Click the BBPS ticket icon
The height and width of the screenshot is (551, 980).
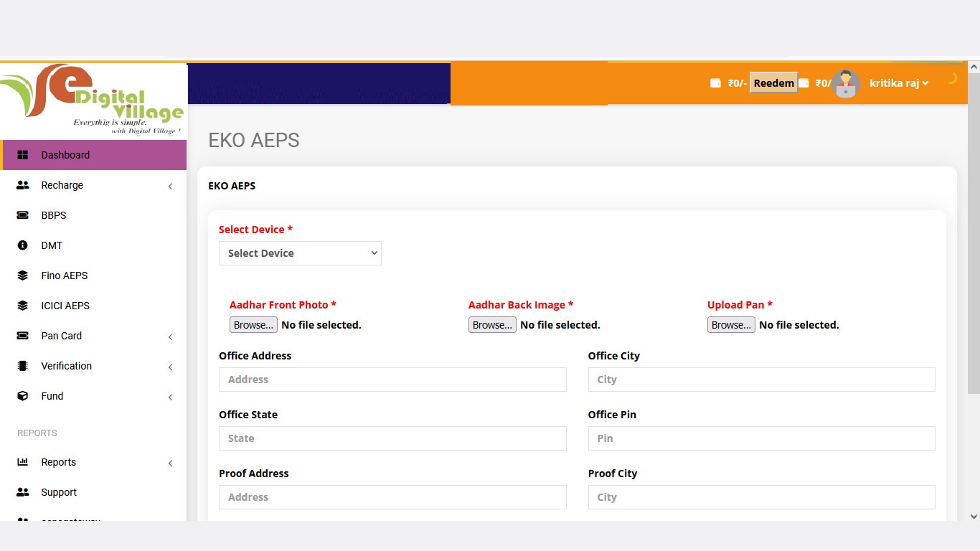(x=22, y=215)
